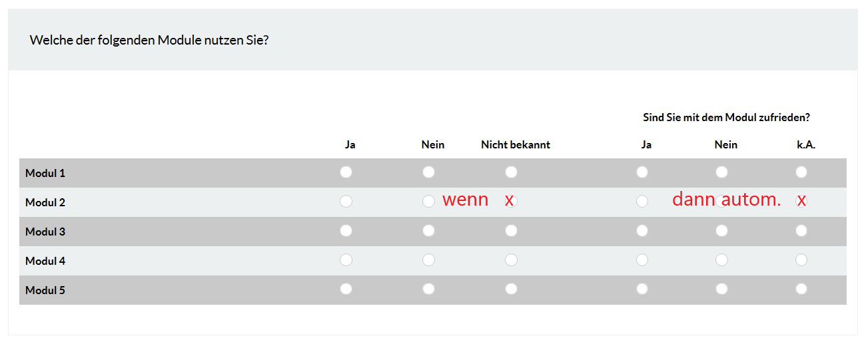Viewport: 868px width, 344px height.
Task: Select usage 'Nein' for Modul 4
Action: tap(428, 260)
